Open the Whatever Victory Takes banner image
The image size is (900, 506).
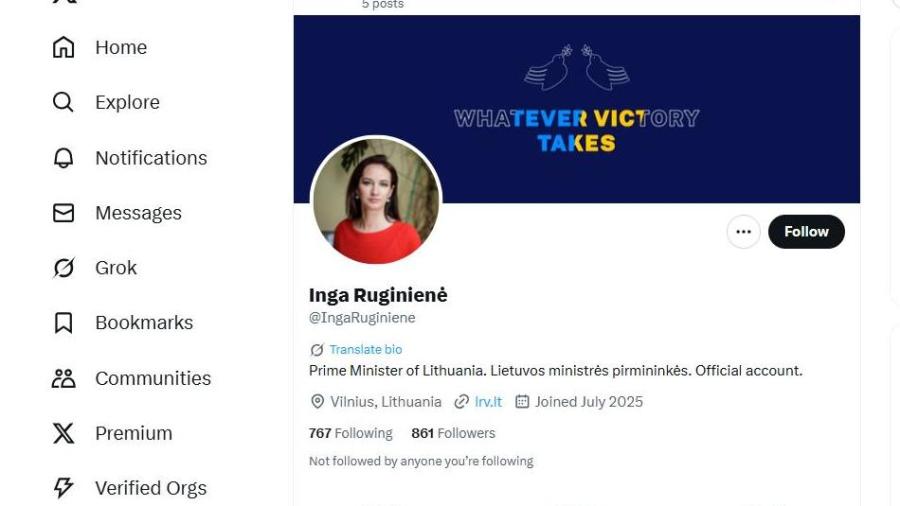point(576,109)
